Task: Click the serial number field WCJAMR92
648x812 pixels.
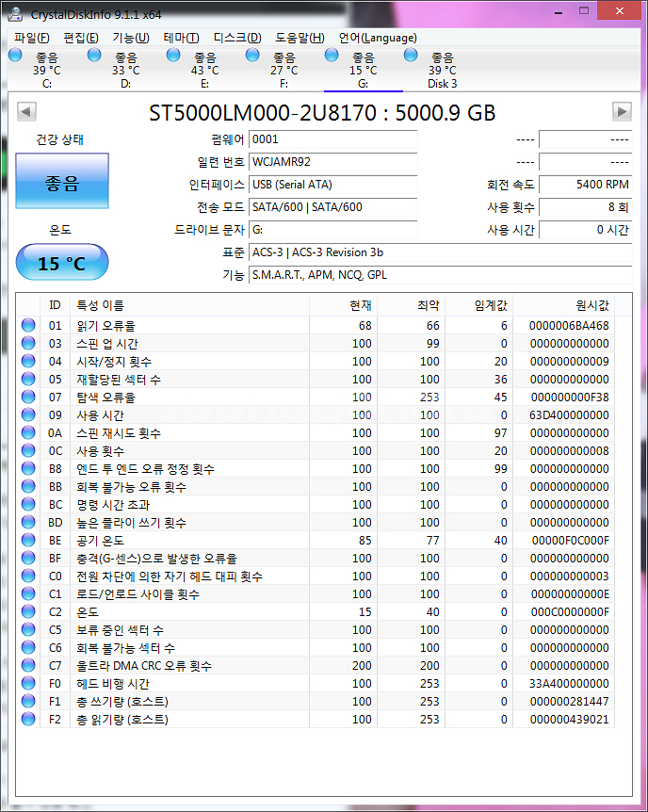Action: point(333,162)
